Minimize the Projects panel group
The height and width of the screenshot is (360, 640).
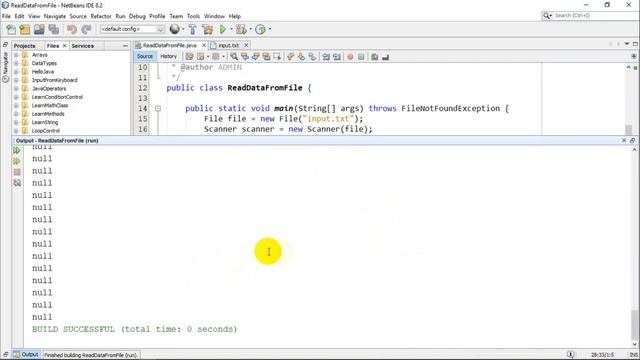click(125, 46)
